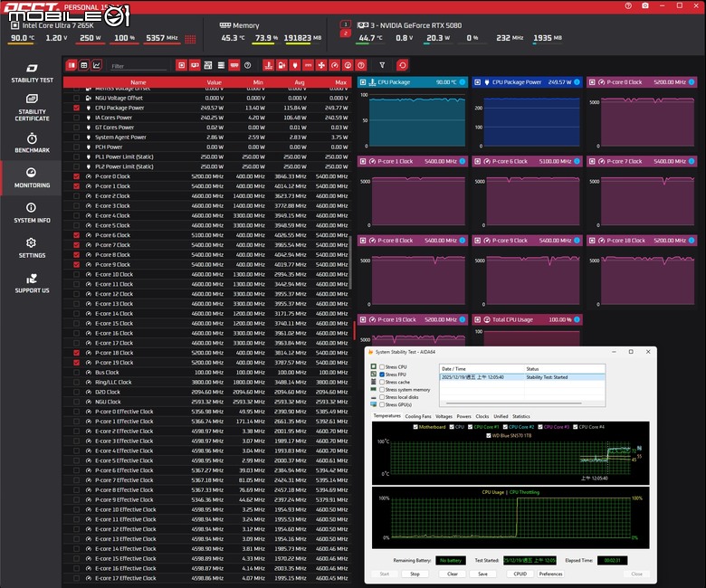Screen dimensions: 706x588
Task: Click the red refresh icon in monitoring toolbar
Action: click(402, 65)
